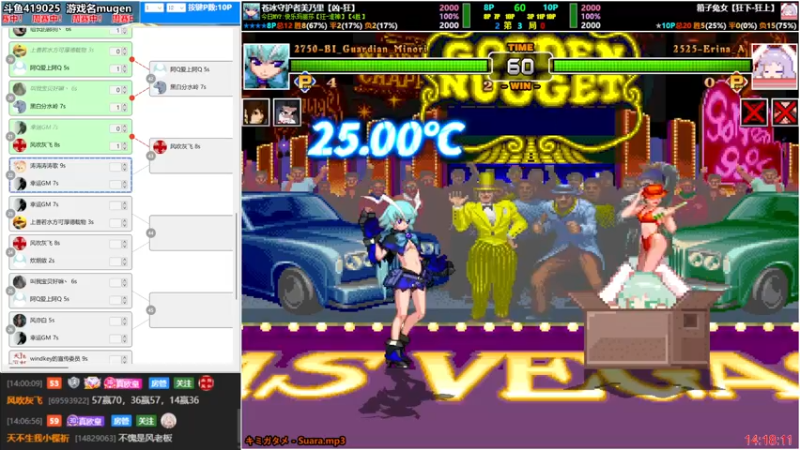The height and width of the screenshot is (450, 800).
Task: Click pink 真欧皇 fan badge
Action: pyautogui.click(x=122, y=383)
